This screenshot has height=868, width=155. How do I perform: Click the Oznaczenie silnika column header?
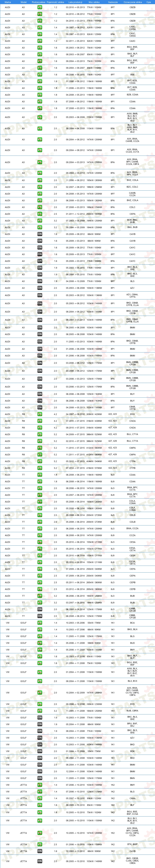[132, 2]
